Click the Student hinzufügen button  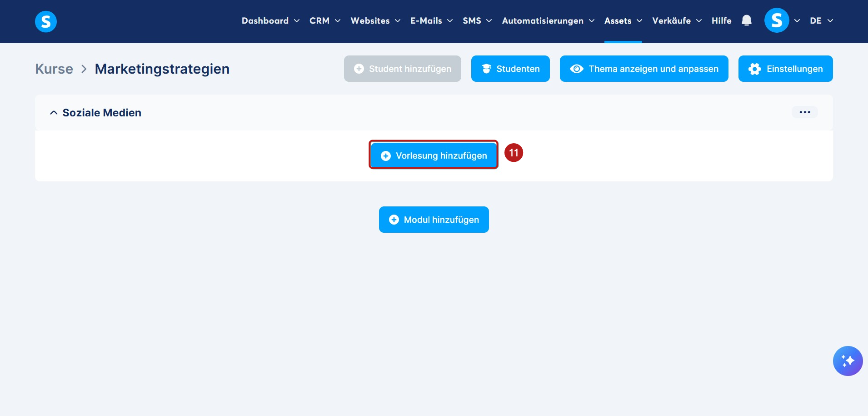pos(403,69)
